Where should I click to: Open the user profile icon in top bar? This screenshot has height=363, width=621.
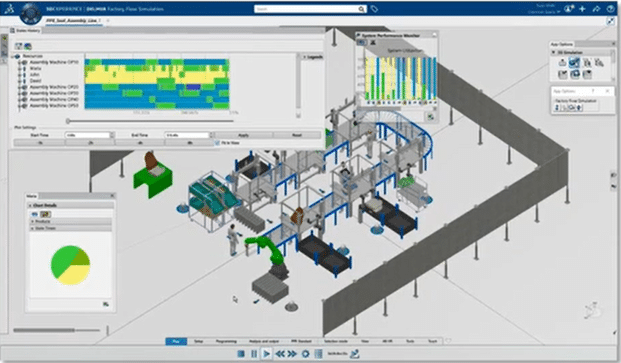coord(569,9)
